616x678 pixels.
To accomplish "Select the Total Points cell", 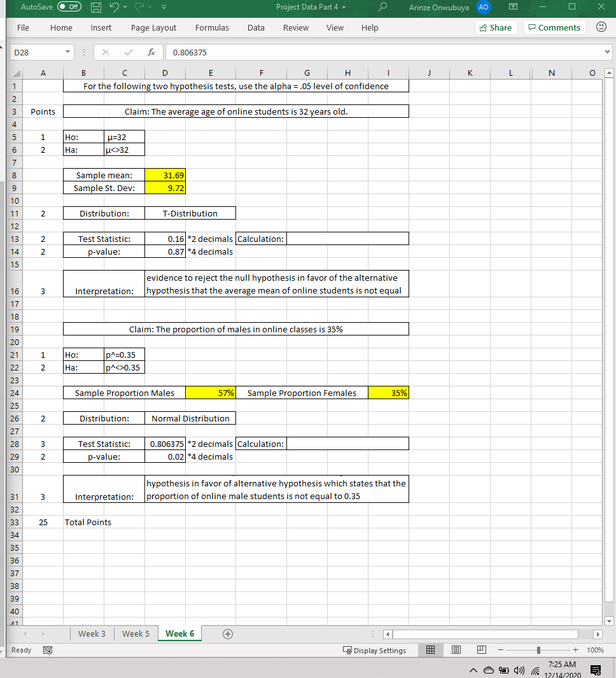I will [88, 522].
